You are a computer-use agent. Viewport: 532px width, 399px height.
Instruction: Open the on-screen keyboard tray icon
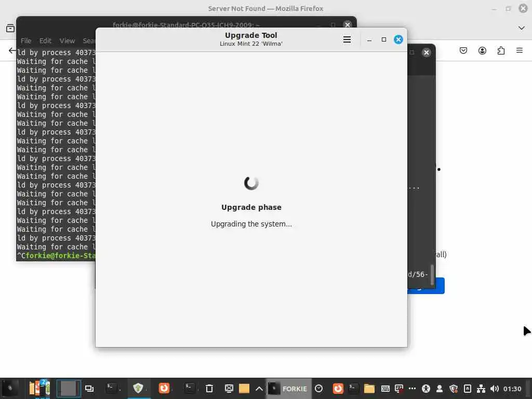point(385,389)
